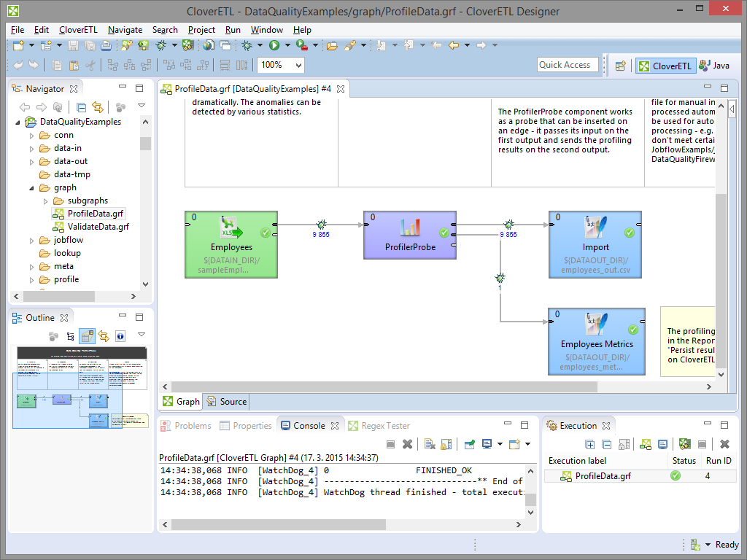747x560 pixels.
Task: Click the green Run graph button
Action: (x=274, y=45)
